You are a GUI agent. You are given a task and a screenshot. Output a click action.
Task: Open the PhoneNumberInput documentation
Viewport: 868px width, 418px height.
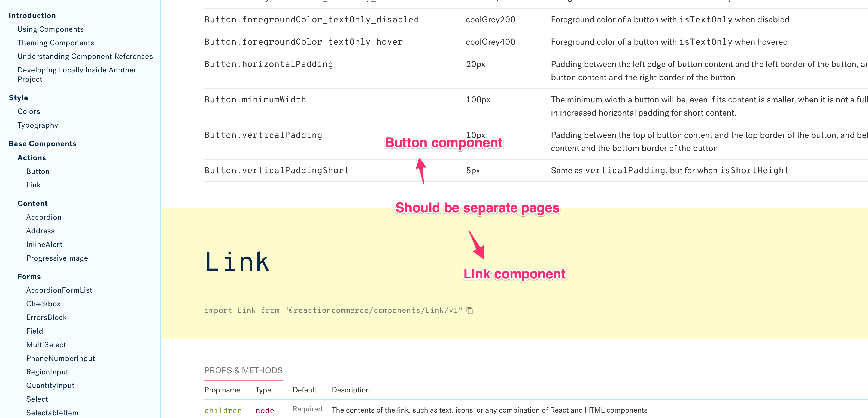(61, 358)
